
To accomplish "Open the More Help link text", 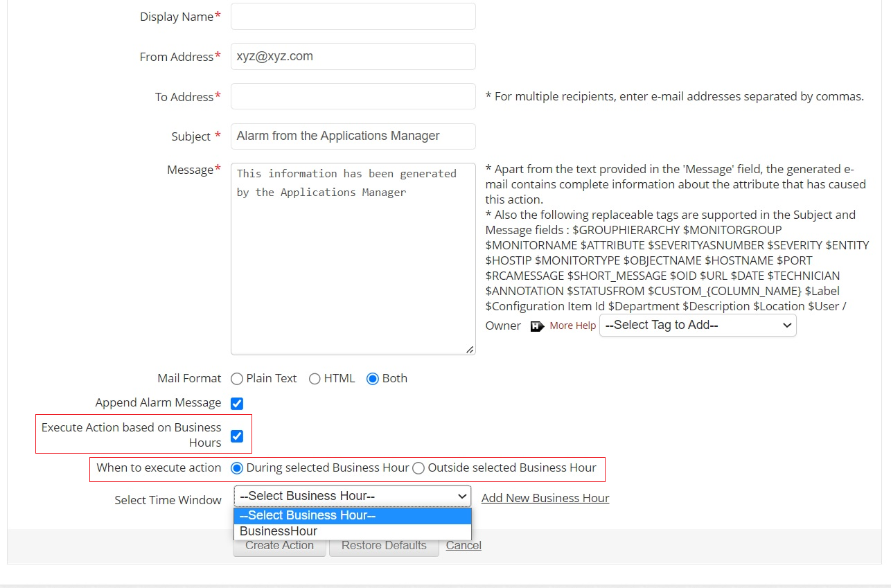I will point(572,326).
